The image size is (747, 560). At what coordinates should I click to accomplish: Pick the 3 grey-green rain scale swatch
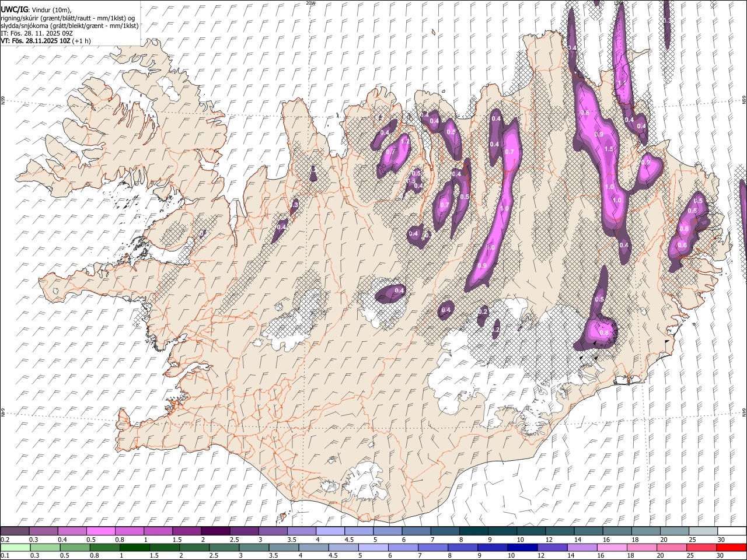click(254, 547)
